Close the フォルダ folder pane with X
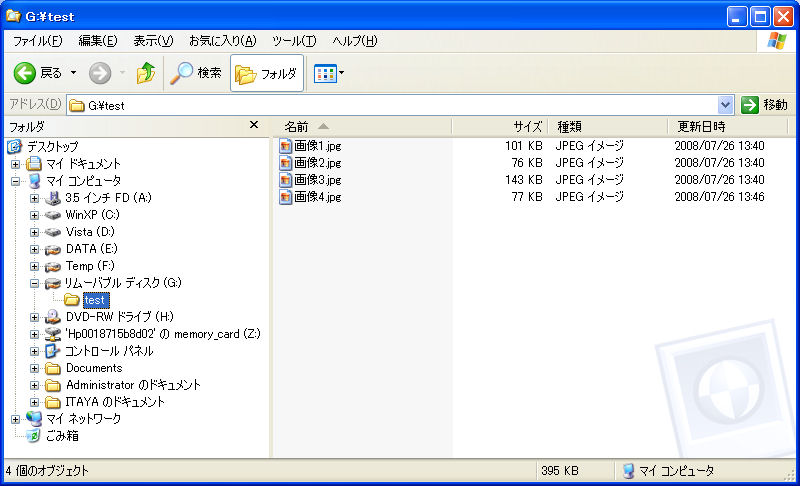This screenshot has width=800, height=486. [254, 125]
